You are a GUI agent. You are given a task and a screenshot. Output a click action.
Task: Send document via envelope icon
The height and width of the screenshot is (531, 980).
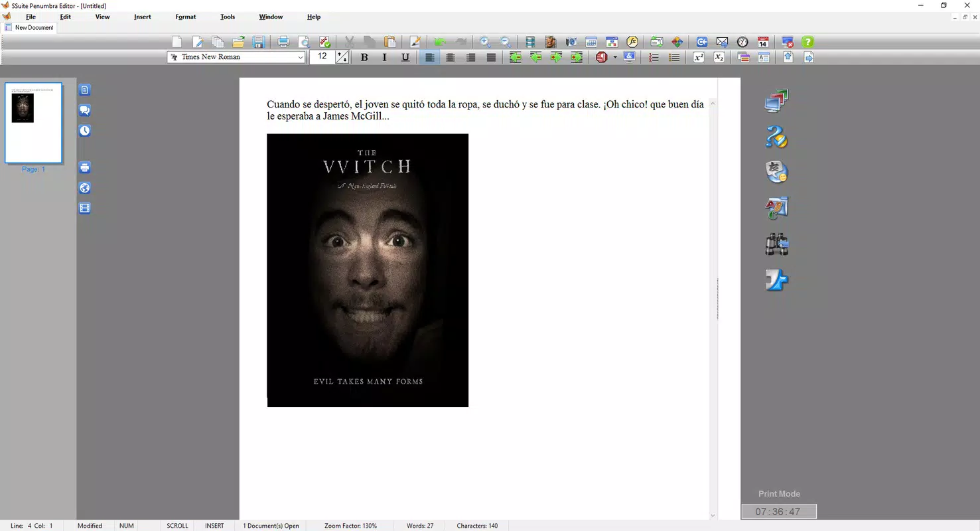(x=722, y=42)
